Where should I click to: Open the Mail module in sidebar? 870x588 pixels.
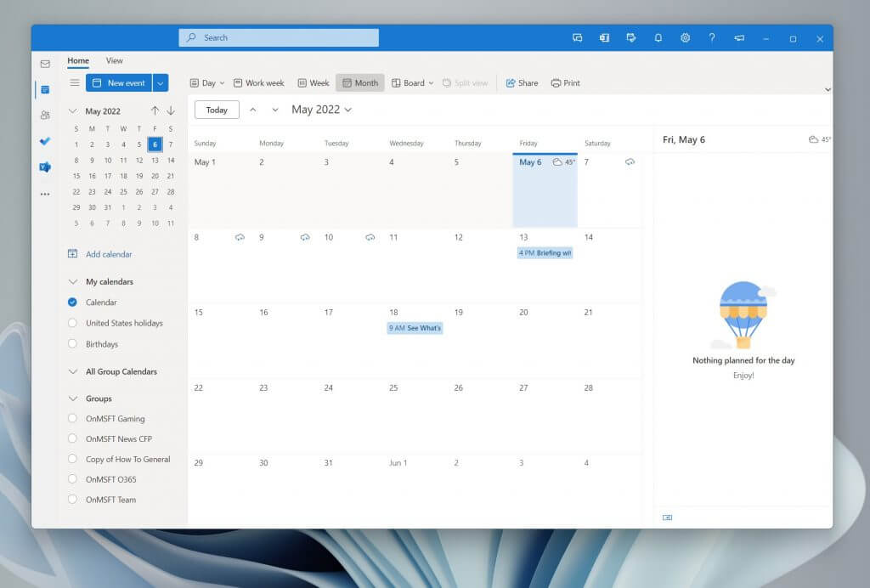pos(45,64)
